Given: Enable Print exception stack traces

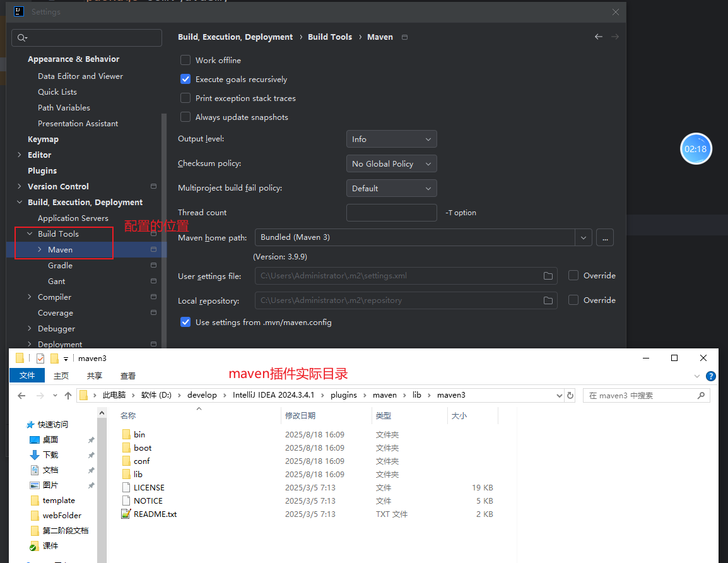Looking at the screenshot, I should pos(185,98).
